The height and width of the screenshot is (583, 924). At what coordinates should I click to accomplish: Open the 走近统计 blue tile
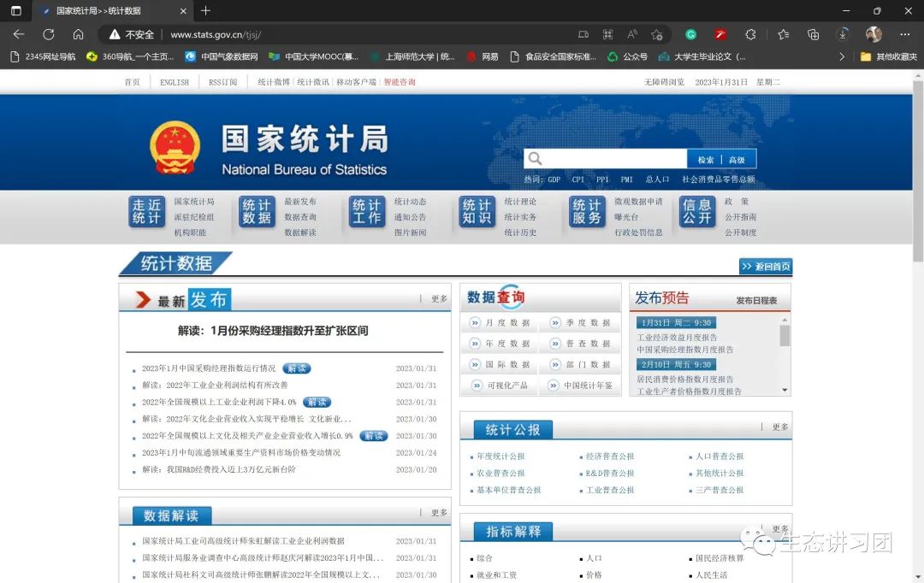pos(147,211)
